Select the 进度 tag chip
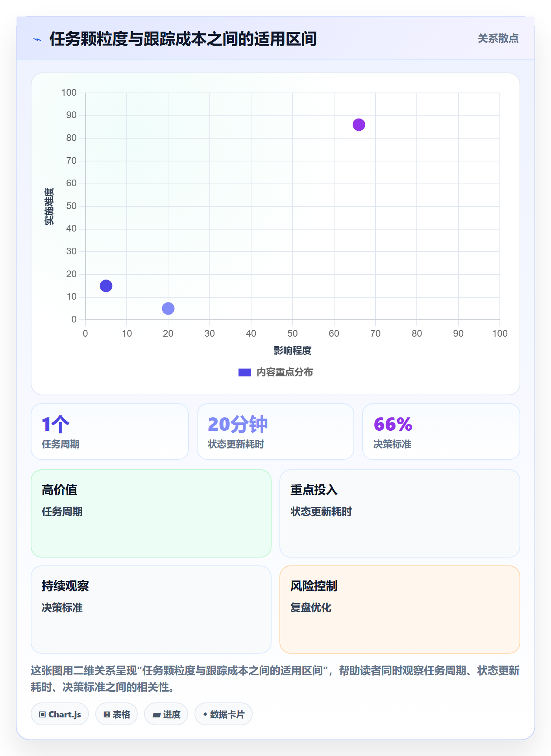 166,714
